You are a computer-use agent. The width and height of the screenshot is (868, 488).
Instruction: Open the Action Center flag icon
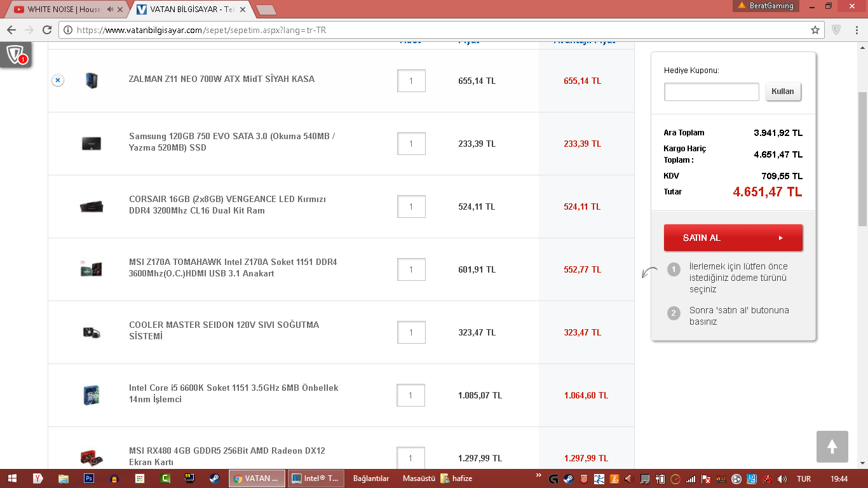[705, 479]
